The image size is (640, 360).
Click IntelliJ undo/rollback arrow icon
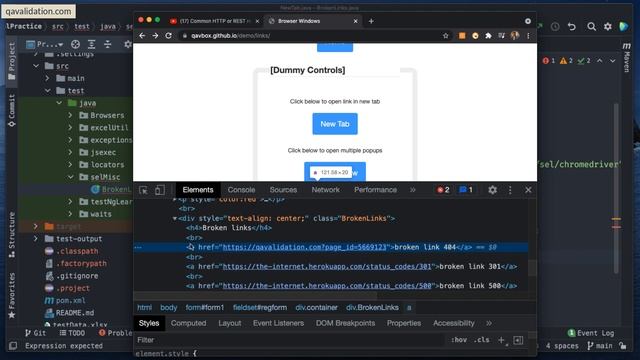pos(572,27)
